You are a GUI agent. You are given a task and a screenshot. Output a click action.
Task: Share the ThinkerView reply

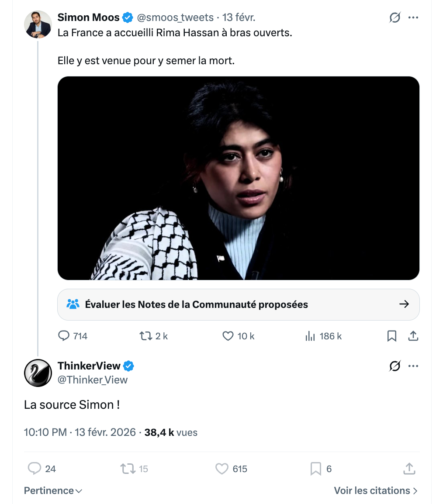tap(409, 469)
